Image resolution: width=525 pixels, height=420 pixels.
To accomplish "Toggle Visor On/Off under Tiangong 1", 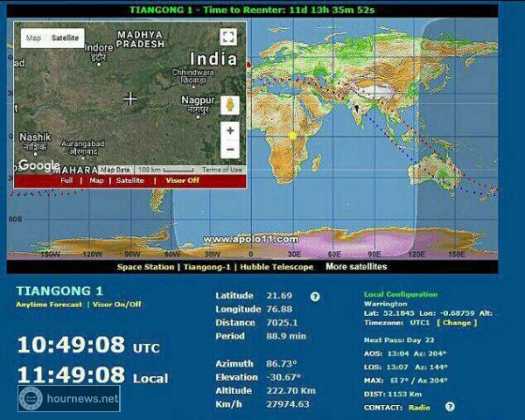I will [x=116, y=304].
